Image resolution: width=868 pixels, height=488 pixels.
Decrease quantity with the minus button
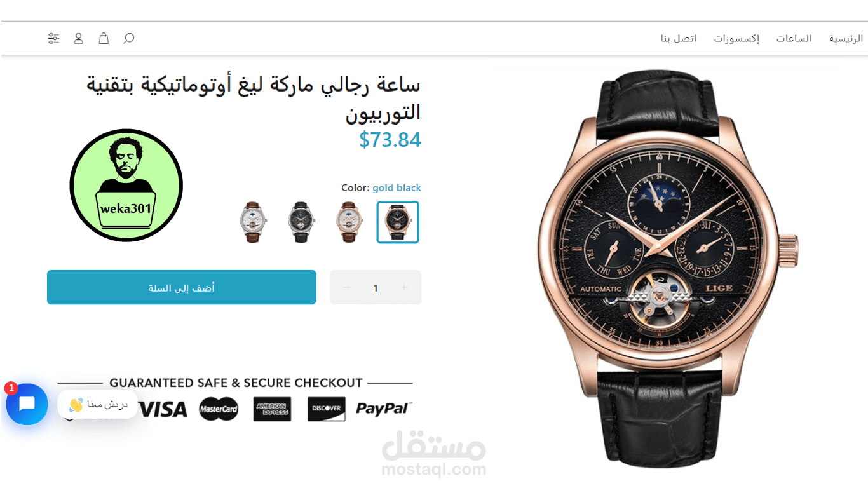346,288
